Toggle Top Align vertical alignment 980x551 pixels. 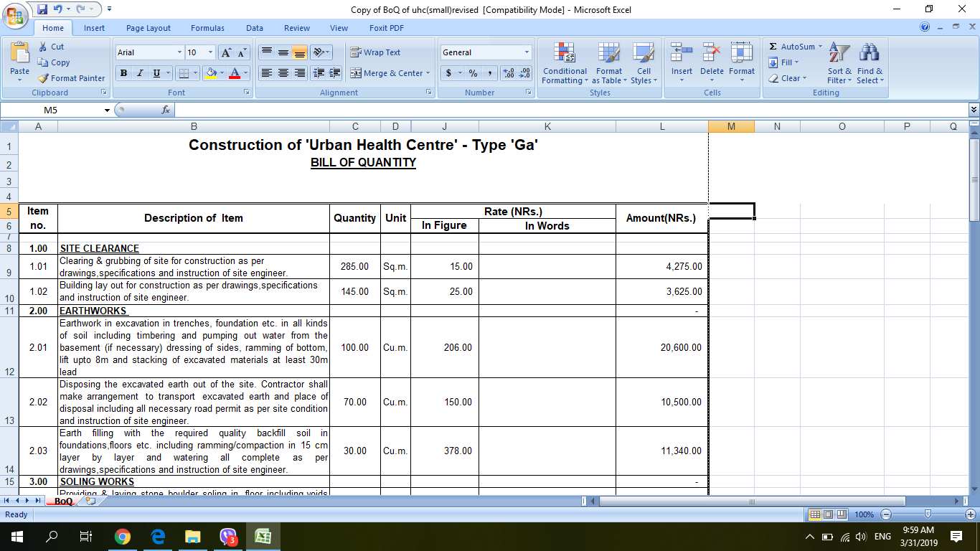click(267, 52)
